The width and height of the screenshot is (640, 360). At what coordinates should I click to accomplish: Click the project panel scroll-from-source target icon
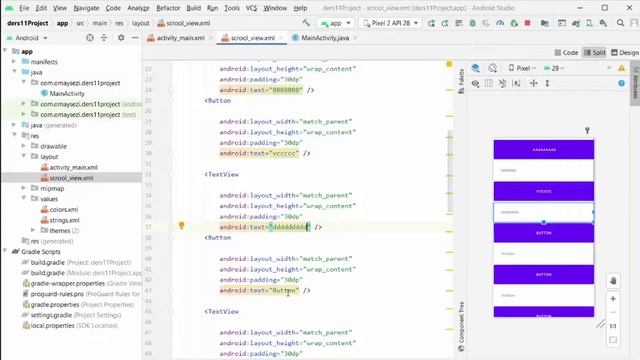pyautogui.click(x=89, y=38)
